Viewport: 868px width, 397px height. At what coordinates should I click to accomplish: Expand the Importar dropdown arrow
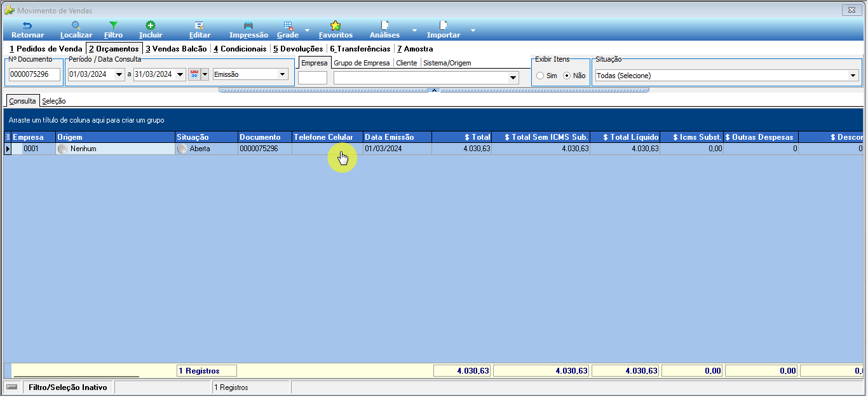tap(473, 30)
